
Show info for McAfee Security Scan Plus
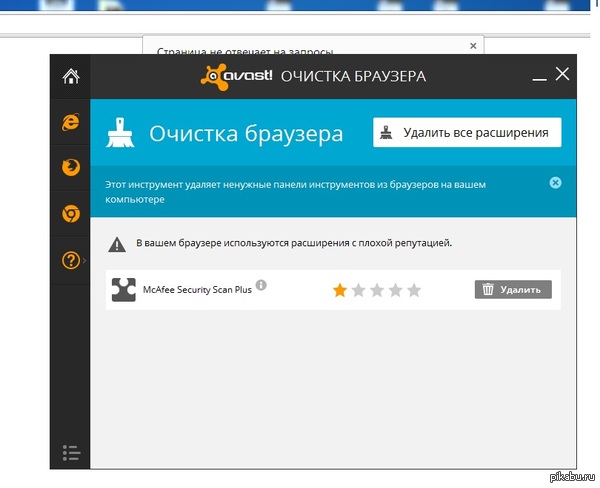click(x=261, y=285)
